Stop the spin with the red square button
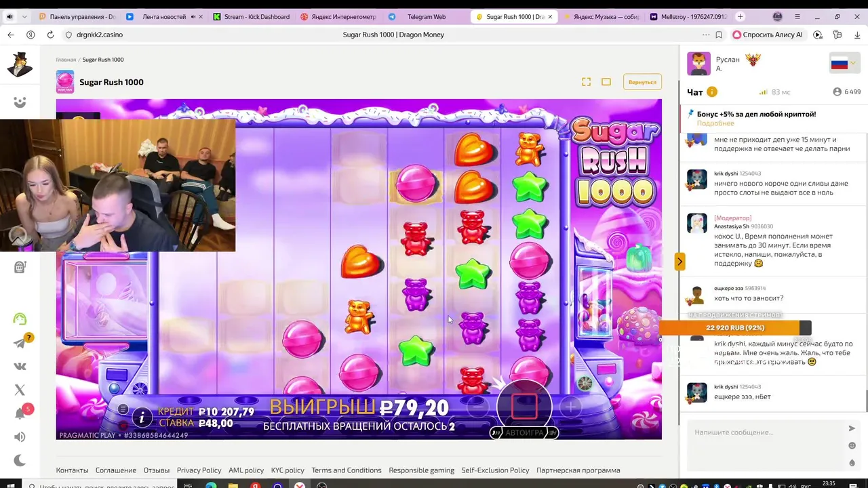Screen dimensions: 868x488 pyautogui.click(x=524, y=407)
